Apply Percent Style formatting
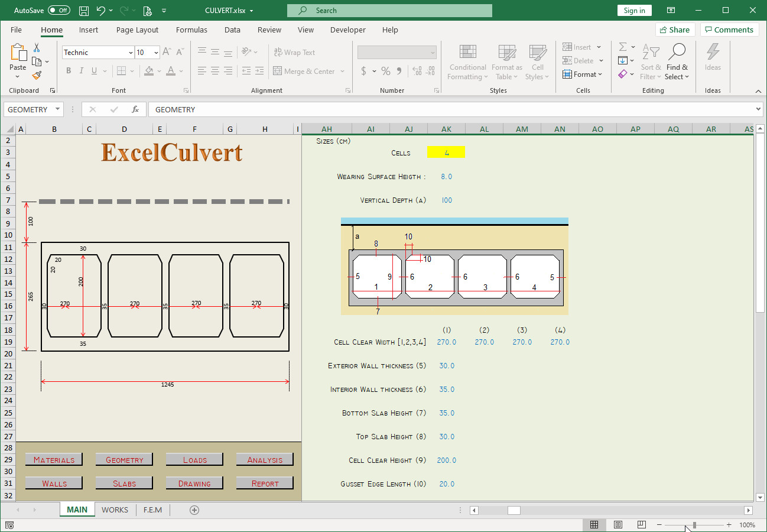 (x=385, y=70)
